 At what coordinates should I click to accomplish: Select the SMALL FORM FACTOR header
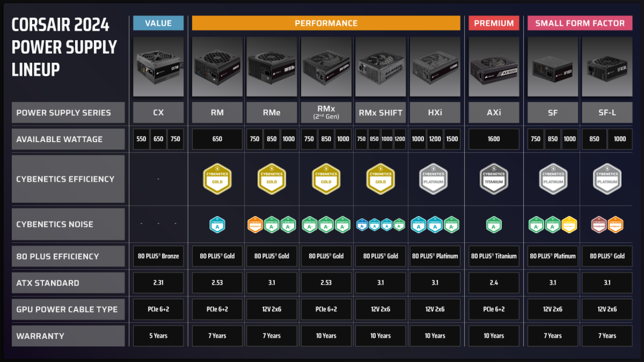pos(580,23)
